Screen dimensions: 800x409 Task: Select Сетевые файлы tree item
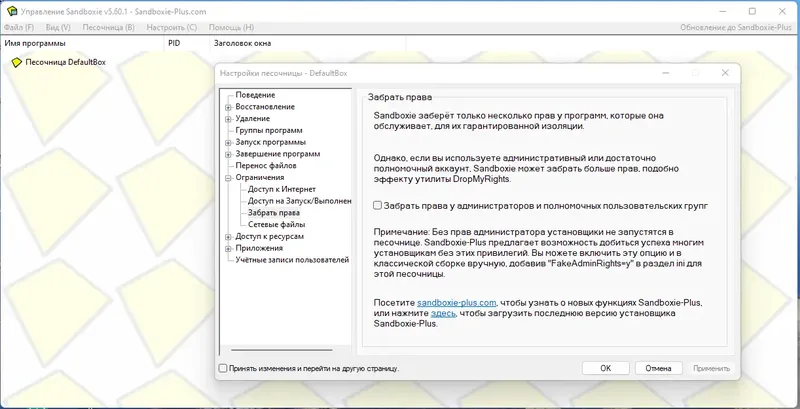coord(277,224)
